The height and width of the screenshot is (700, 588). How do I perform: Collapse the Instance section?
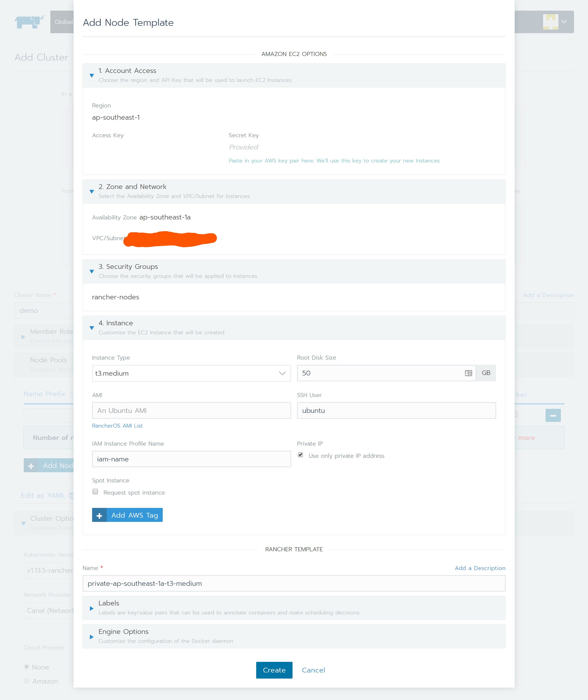point(92,328)
